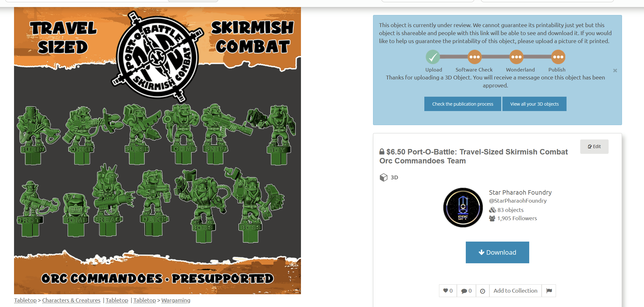The height and width of the screenshot is (307, 644).
Task: Click the Star Pharaoh Foundry avatar
Action: coord(463,207)
